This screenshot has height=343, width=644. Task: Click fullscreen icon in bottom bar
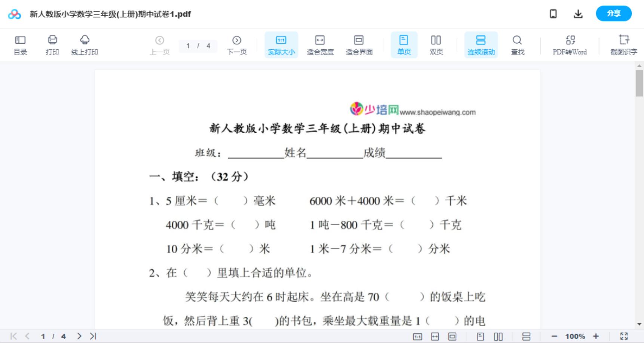click(624, 336)
